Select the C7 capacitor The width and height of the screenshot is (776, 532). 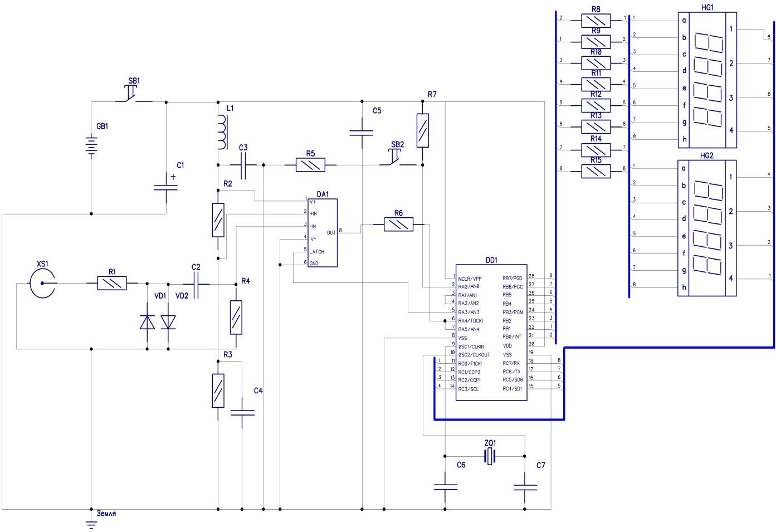coord(525,487)
